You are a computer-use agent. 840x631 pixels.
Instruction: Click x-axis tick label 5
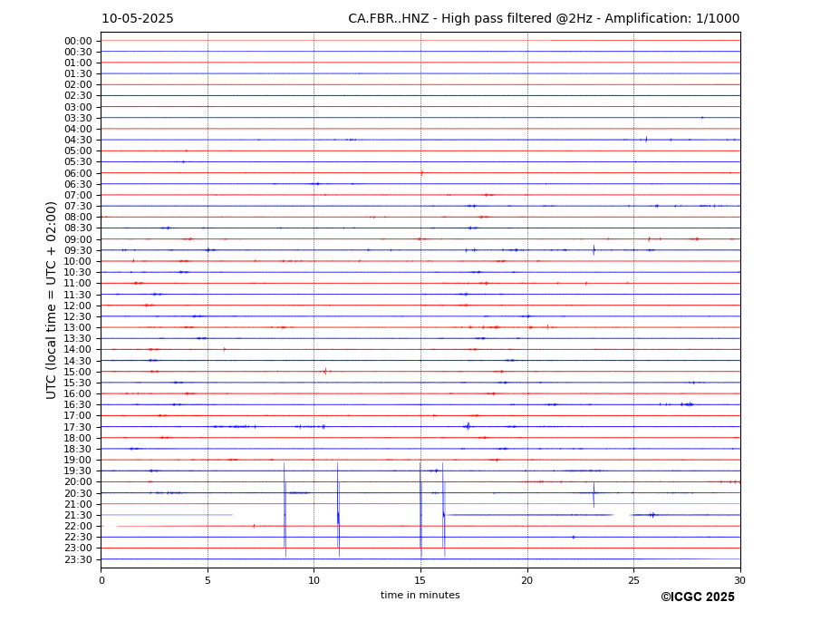pos(208,580)
